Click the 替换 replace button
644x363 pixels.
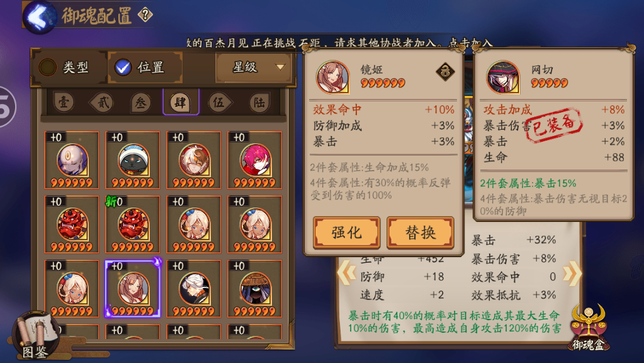[x=420, y=233]
